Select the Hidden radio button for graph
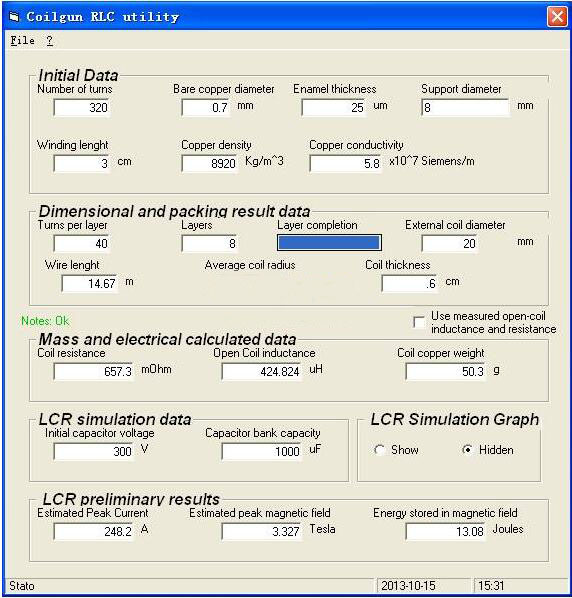The image size is (572, 598). 467,450
